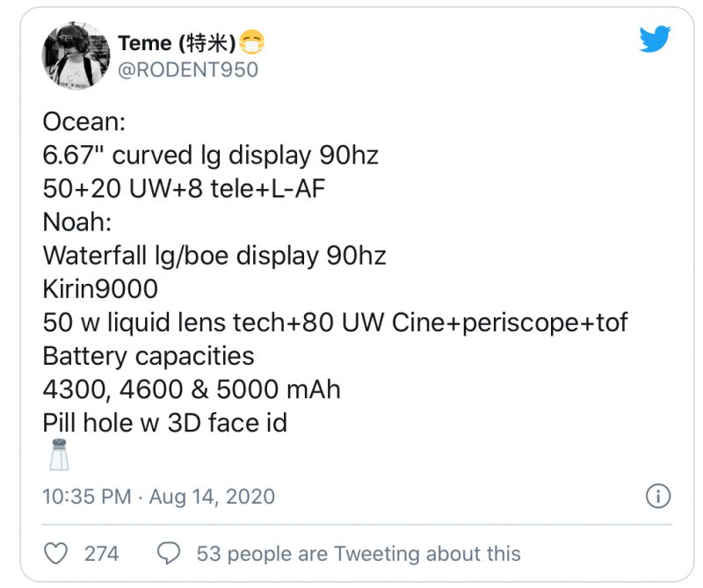Image resolution: width=703 pixels, height=588 pixels.
Task: Click the '4300, 4600 & 5000 mAh' line
Action: click(x=192, y=389)
